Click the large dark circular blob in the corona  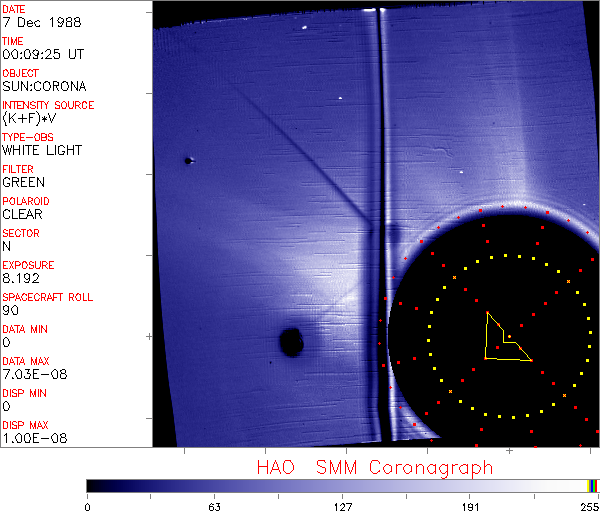[x=291, y=342]
